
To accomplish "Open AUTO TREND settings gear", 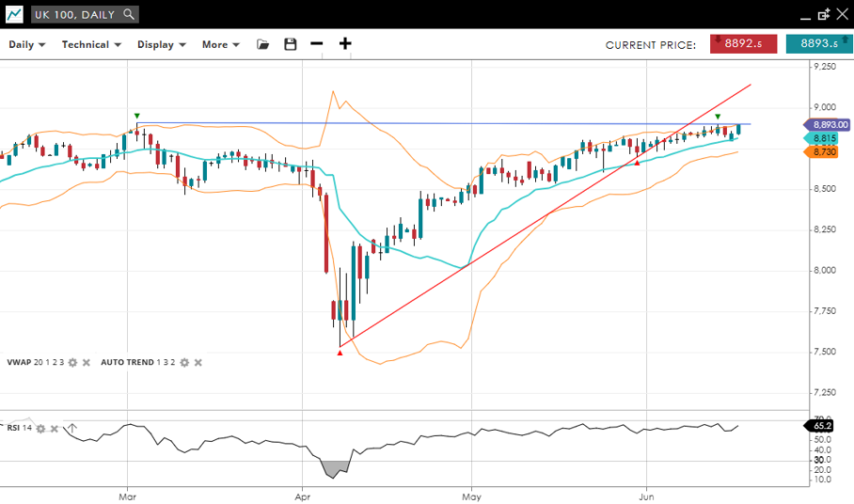I will tap(184, 362).
